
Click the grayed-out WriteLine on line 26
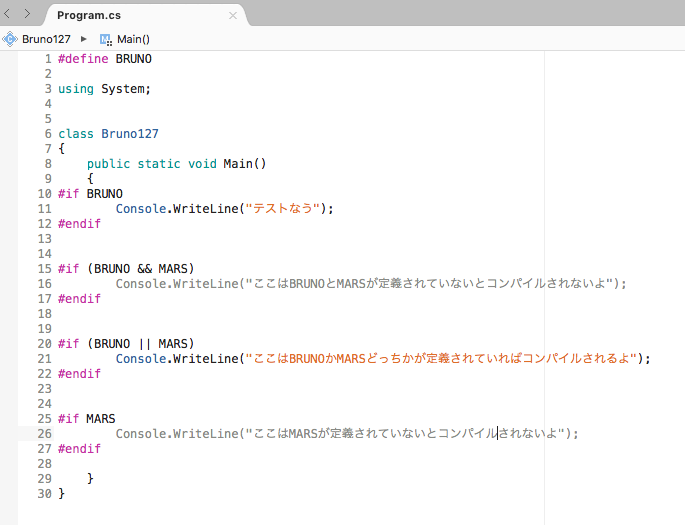[x=347, y=434]
